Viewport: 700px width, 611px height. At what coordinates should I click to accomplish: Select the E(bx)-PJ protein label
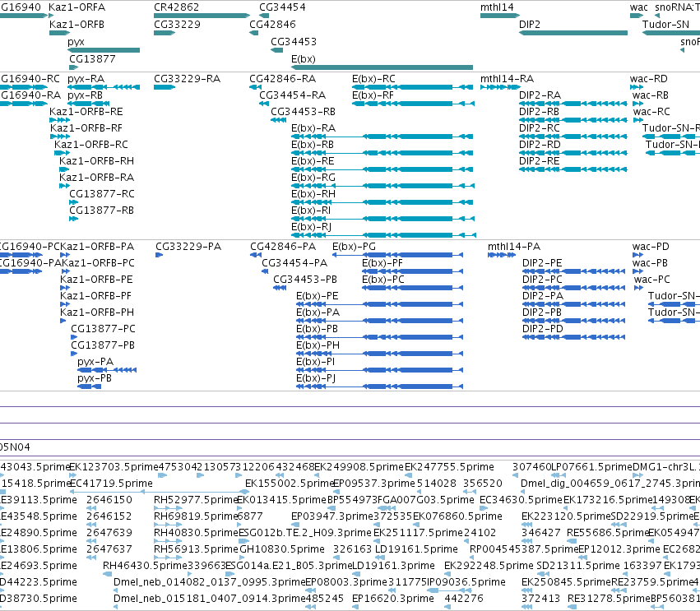pyautogui.click(x=316, y=378)
